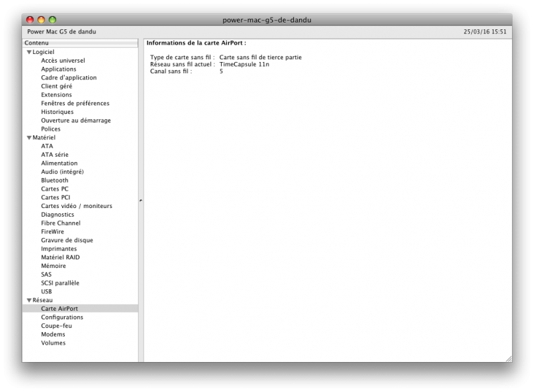Select Imprimantes entry
The image size is (534, 392).
pyautogui.click(x=59, y=249)
